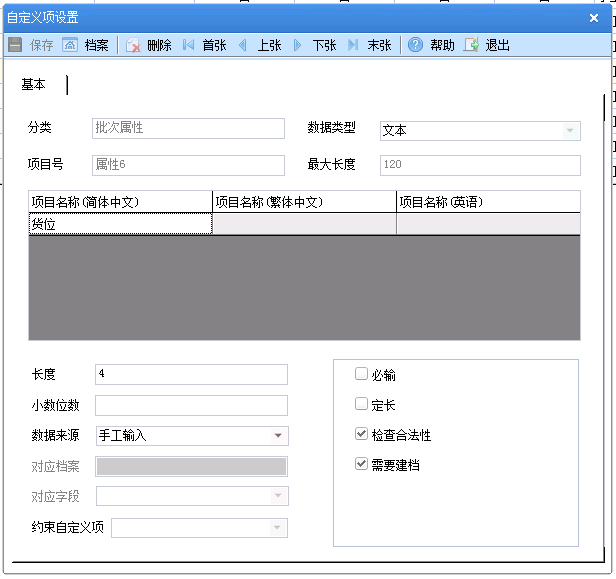Click the 删除 delete icon
616x579 pixels.
click(133, 45)
